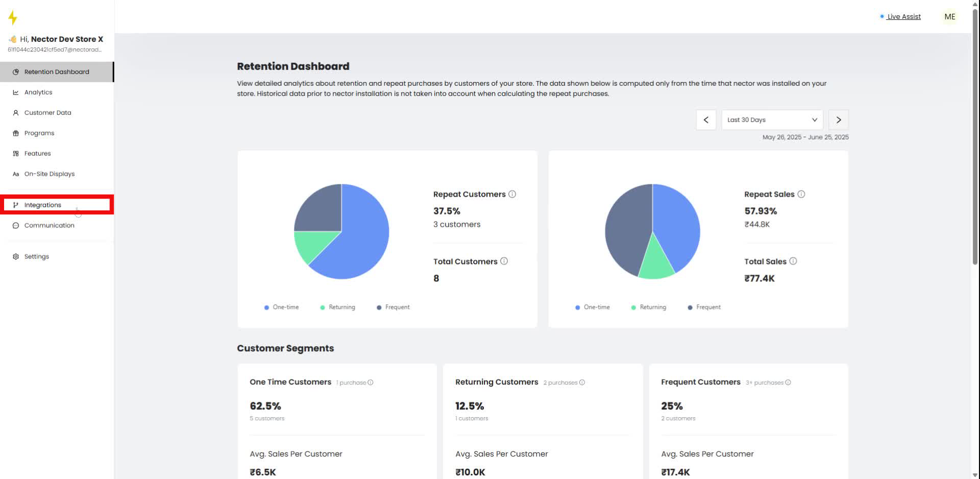The image size is (980, 479).
Task: Open the Communication section
Action: tap(50, 225)
